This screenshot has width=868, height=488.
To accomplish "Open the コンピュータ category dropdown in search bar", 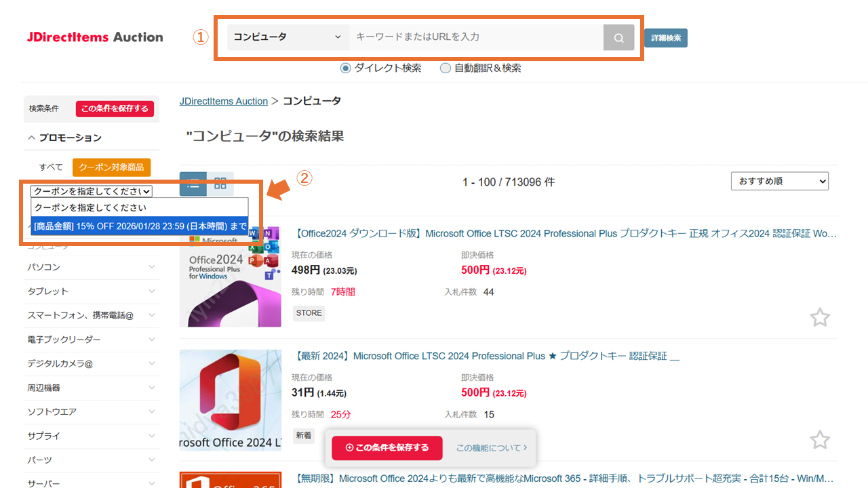I will click(288, 37).
